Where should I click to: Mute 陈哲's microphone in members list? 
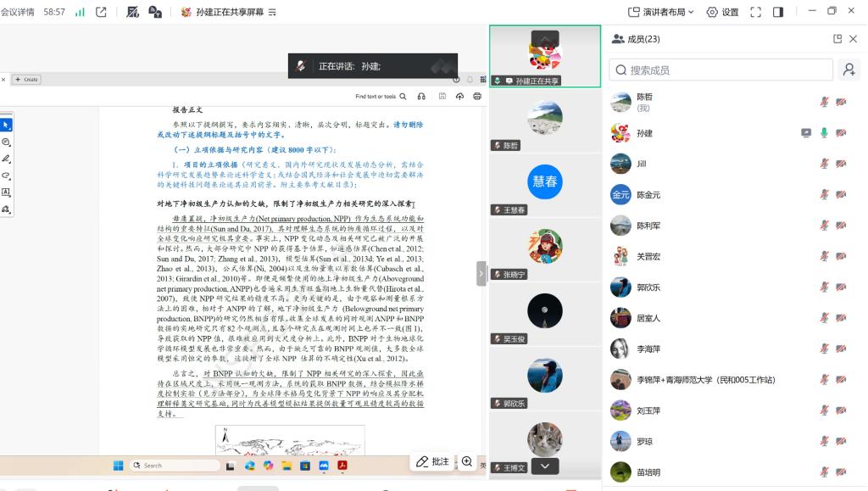pos(824,101)
